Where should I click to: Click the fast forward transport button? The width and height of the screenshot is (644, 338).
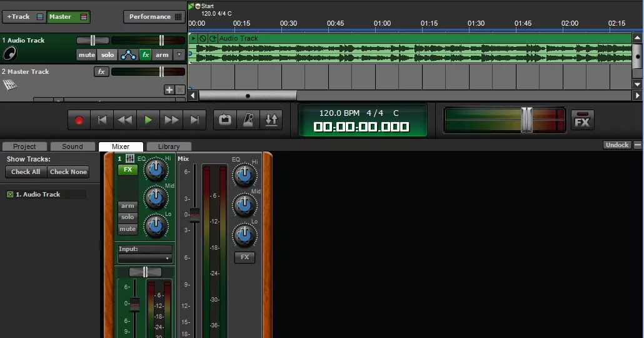(171, 120)
